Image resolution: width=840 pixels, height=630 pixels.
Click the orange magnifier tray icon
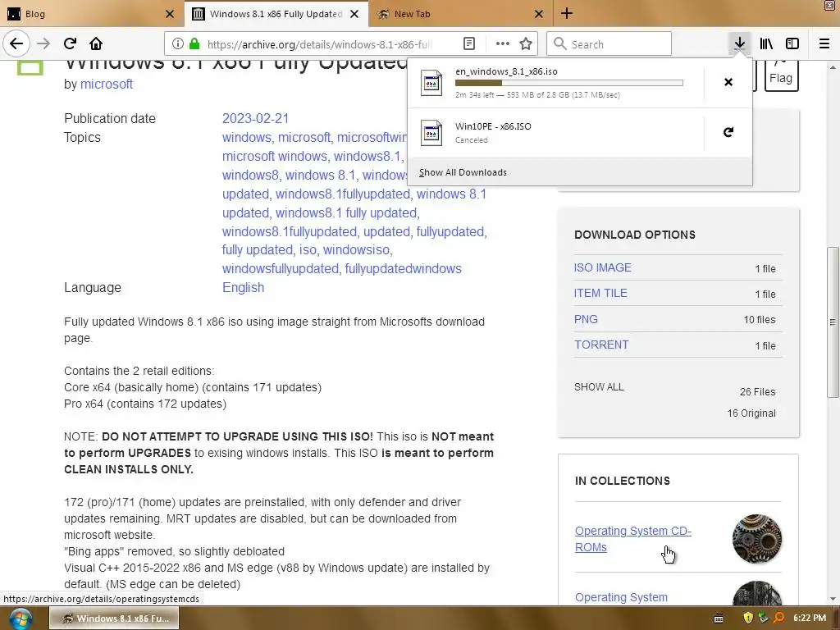pyautogui.click(x=779, y=618)
